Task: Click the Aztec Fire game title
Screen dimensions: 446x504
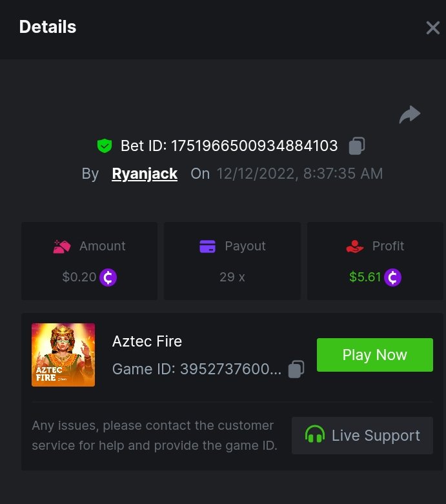Action: coord(147,341)
